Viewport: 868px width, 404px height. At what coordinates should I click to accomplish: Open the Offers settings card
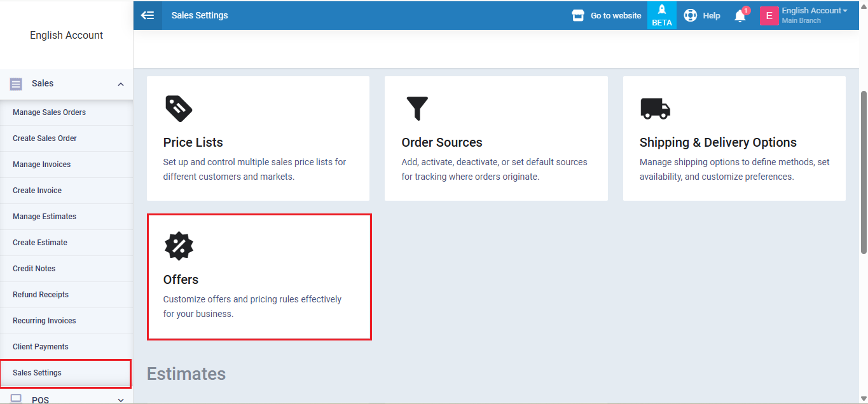click(259, 277)
